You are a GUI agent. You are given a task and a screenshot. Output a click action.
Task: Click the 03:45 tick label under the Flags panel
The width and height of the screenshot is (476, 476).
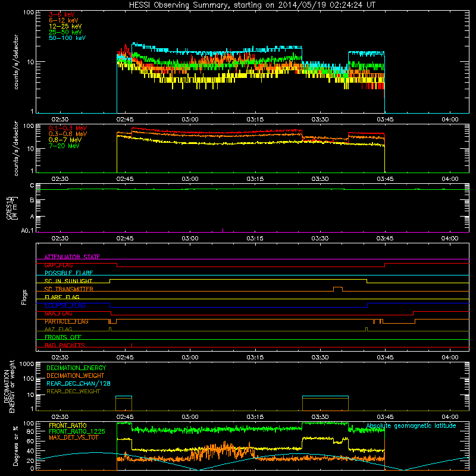[x=385, y=358]
